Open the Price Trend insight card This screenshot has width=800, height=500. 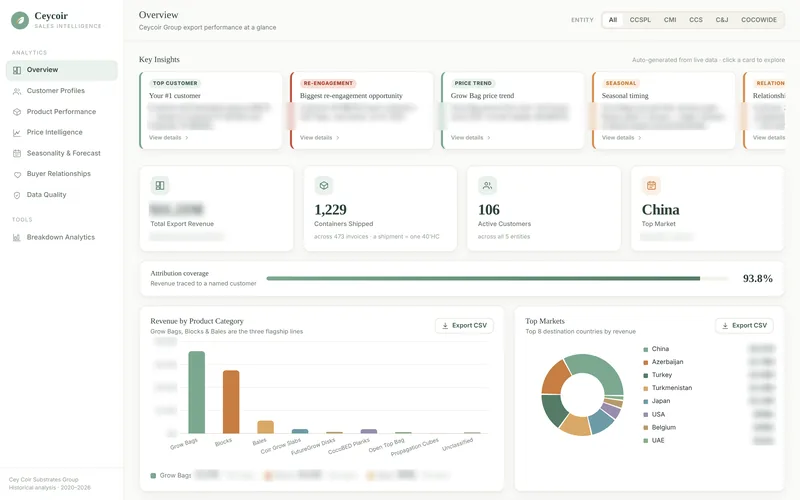click(513, 111)
